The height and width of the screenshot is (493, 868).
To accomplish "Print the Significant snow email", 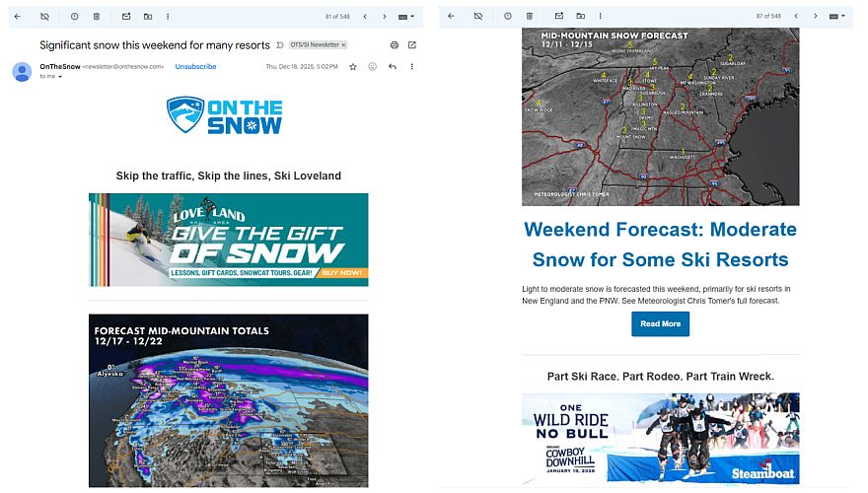I will [x=395, y=45].
